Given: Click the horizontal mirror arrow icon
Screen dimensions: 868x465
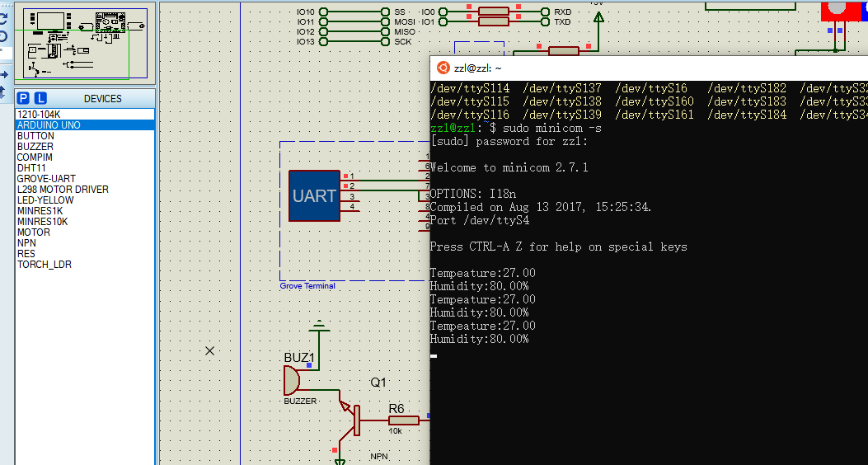Looking at the screenshot, I should pyautogui.click(x=4, y=74).
